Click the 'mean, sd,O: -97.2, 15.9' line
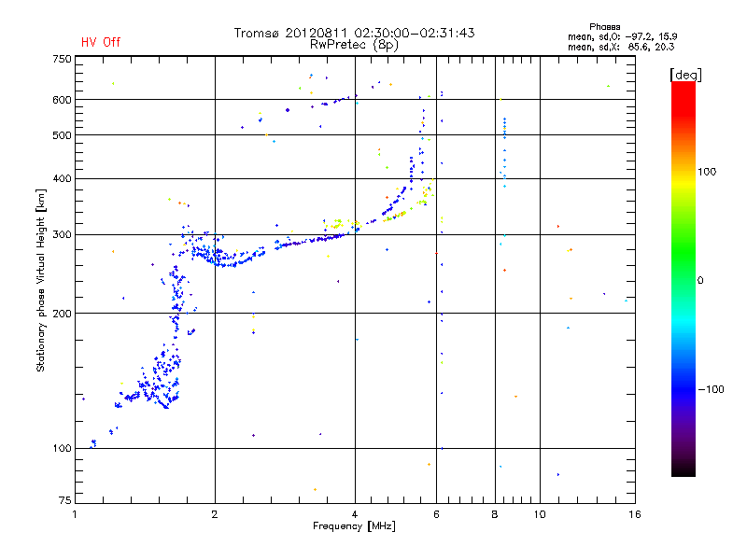 click(x=622, y=36)
